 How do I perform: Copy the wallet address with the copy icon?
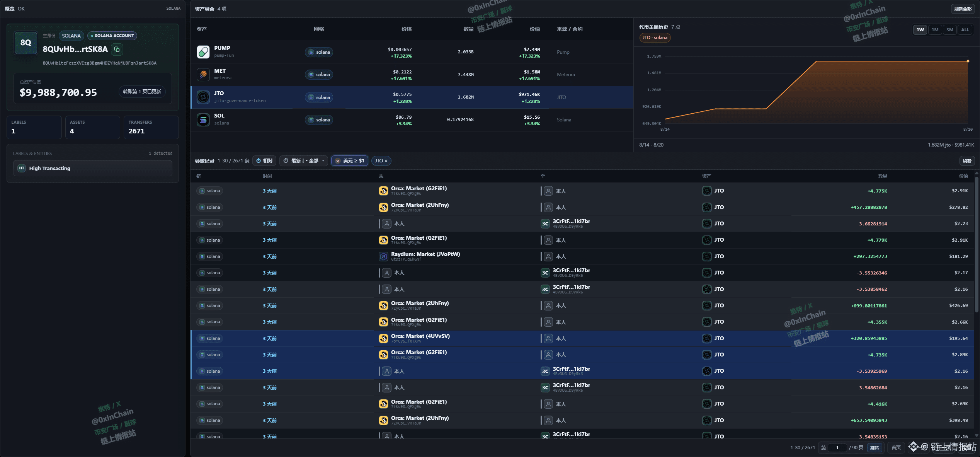tap(117, 49)
